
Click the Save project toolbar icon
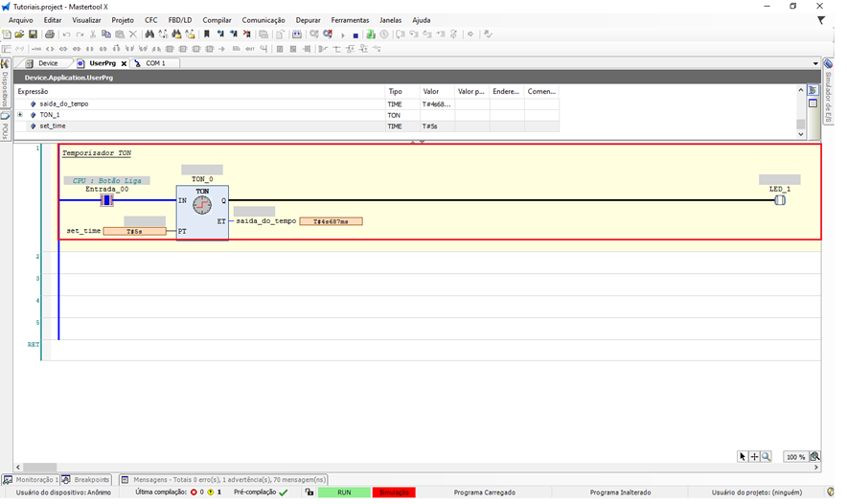click(33, 34)
